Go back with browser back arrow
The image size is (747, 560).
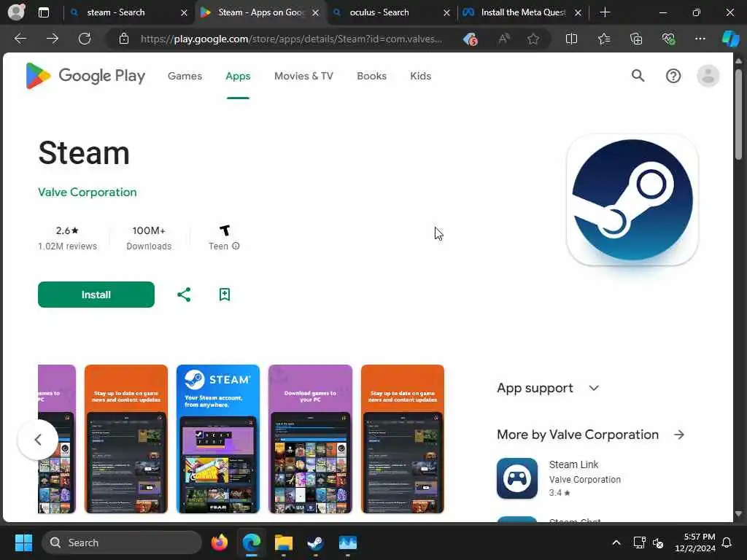coord(20,39)
